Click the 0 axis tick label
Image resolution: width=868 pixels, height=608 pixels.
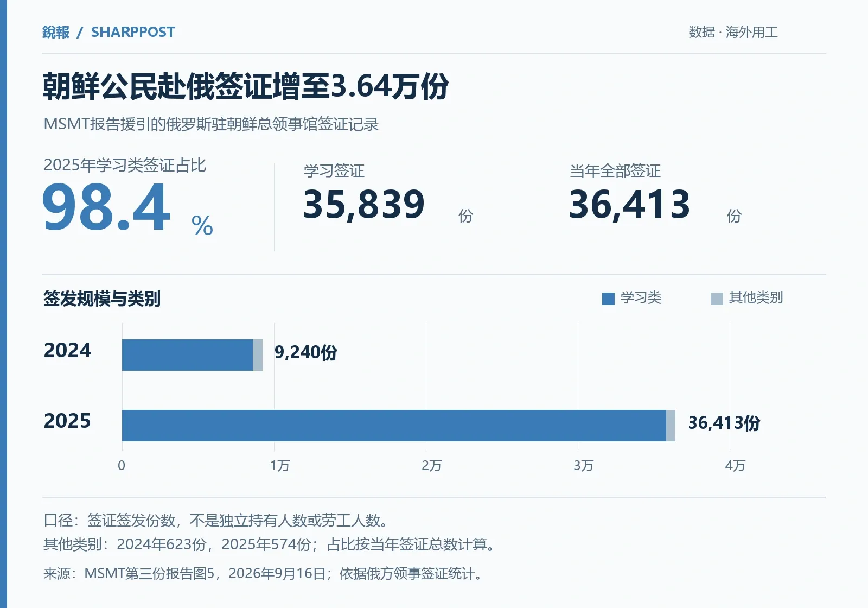(x=122, y=466)
